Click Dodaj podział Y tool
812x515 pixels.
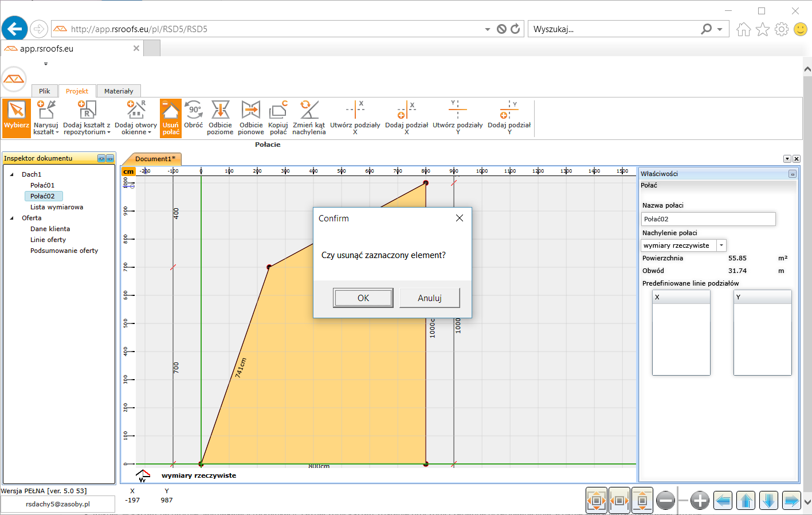[x=509, y=117]
